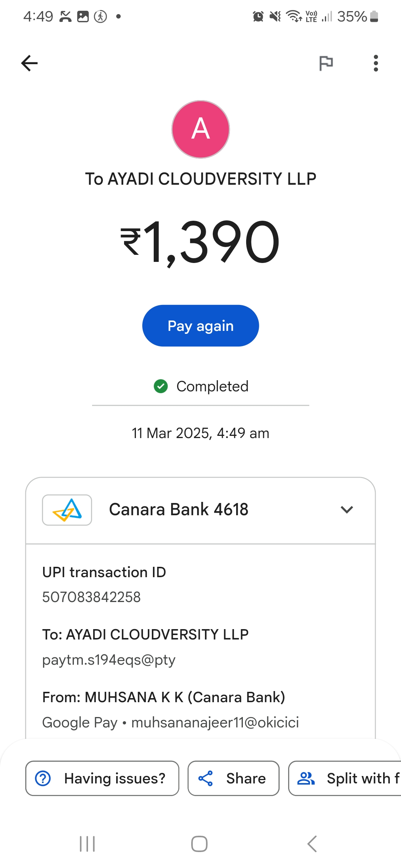401x868 pixels.
Task: Tap the split with friends people icon
Action: point(306,778)
